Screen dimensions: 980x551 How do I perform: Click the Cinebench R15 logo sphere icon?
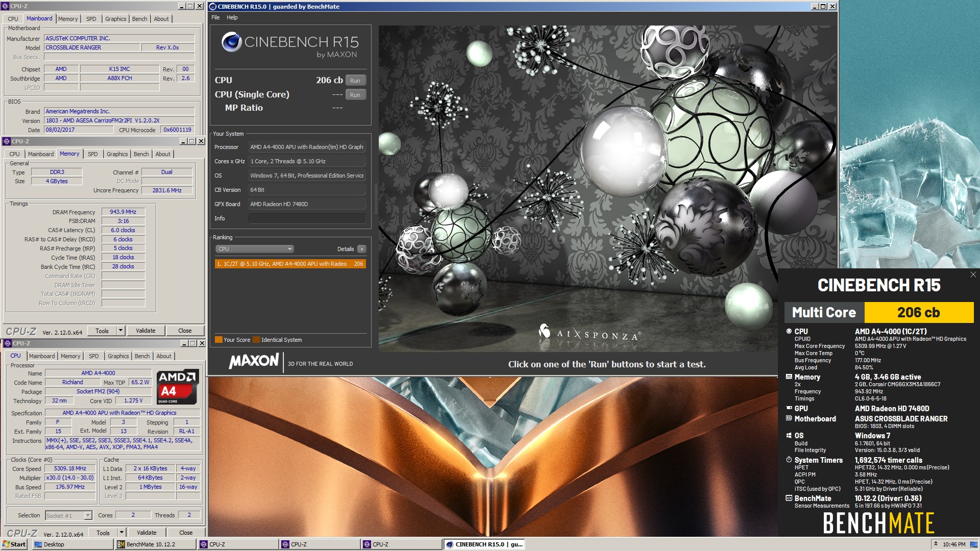(x=231, y=42)
